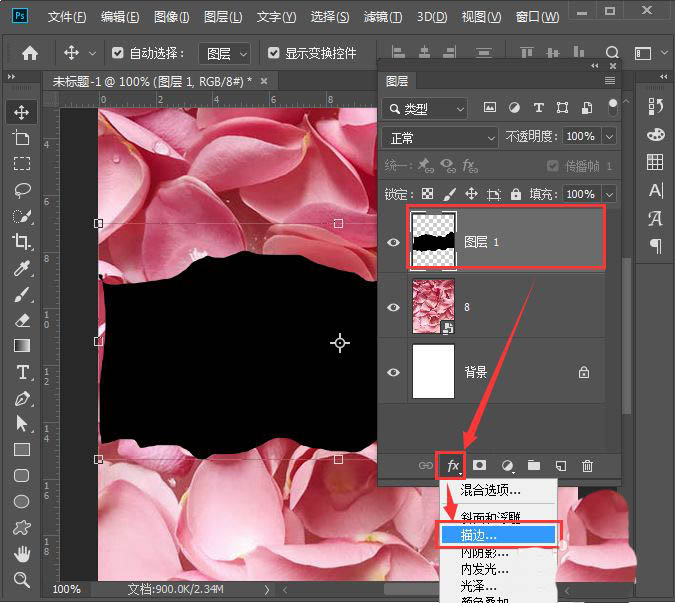Hide 图层 1 with eye icon

(393, 242)
